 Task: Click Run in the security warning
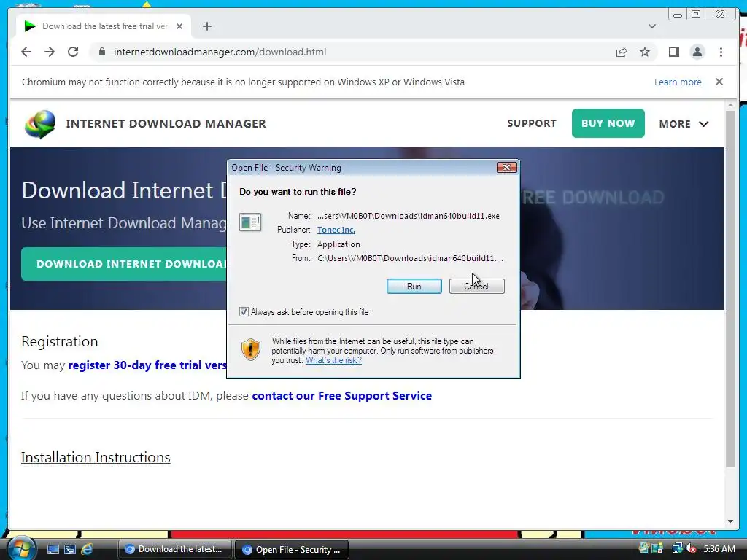point(414,286)
